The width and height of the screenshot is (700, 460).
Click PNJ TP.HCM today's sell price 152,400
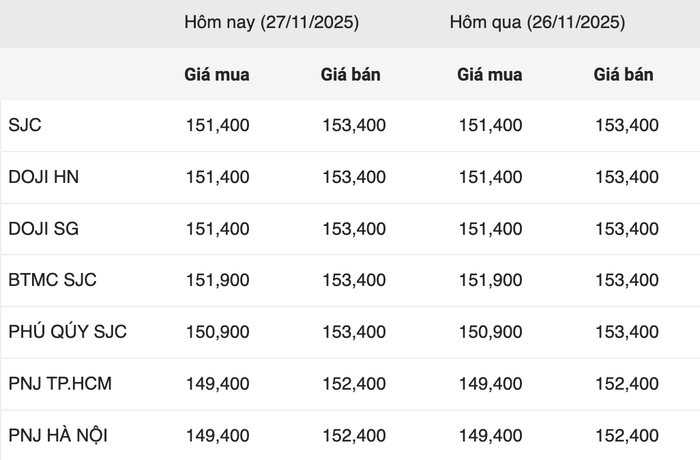click(x=354, y=383)
